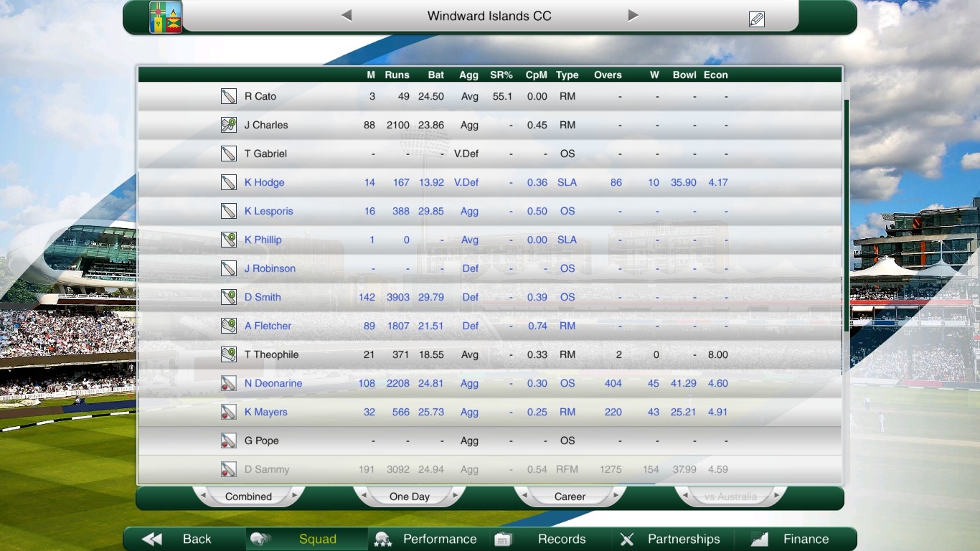The image size is (980, 551).
Task: Select player name T Theophile
Action: [x=271, y=354]
